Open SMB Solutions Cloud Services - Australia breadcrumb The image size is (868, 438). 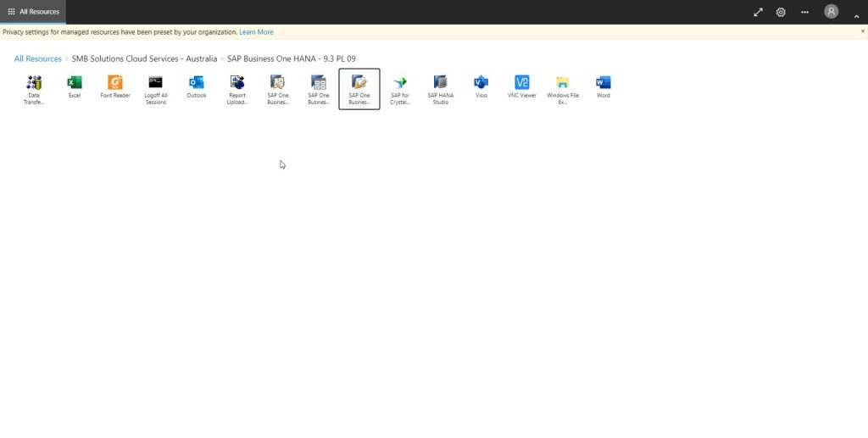[144, 58]
